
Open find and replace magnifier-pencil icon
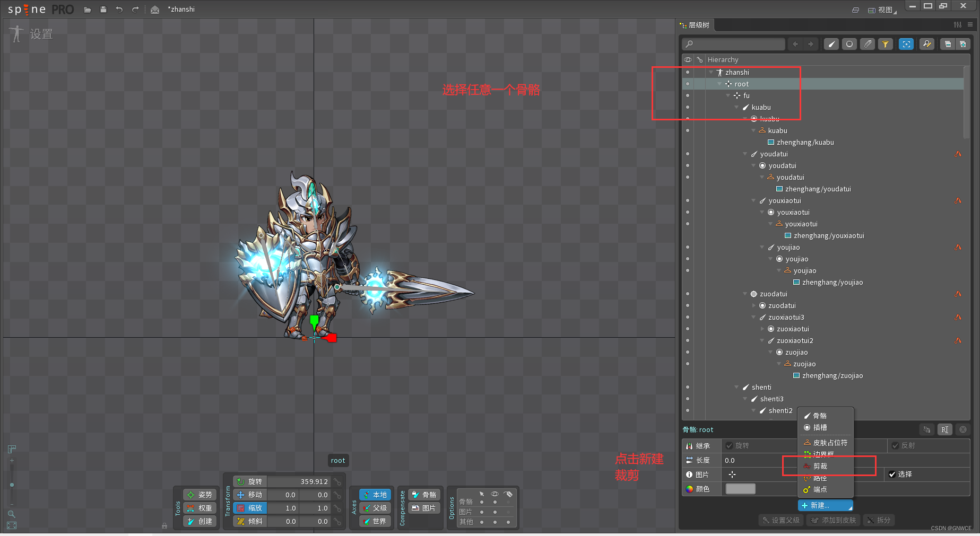[927, 44]
